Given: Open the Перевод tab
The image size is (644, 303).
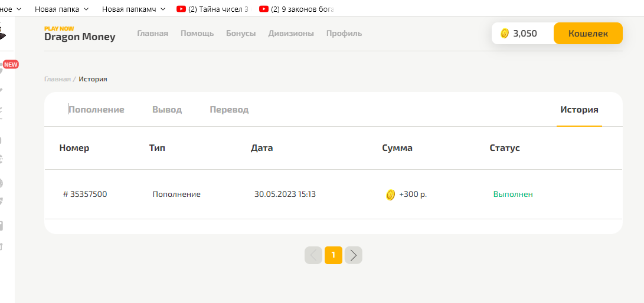Looking at the screenshot, I should pos(229,110).
